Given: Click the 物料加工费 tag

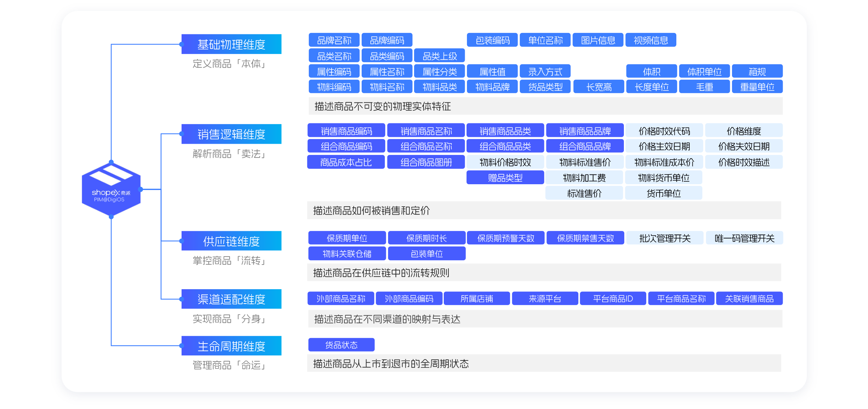Looking at the screenshot, I should (584, 177).
